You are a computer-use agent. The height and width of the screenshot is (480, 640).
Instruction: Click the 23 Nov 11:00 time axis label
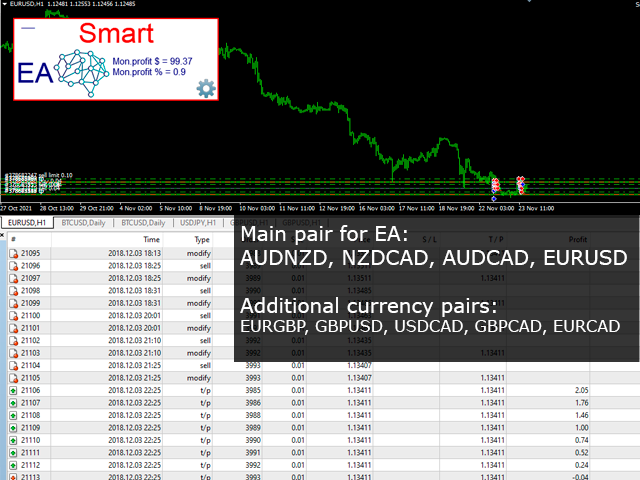[x=536, y=209]
